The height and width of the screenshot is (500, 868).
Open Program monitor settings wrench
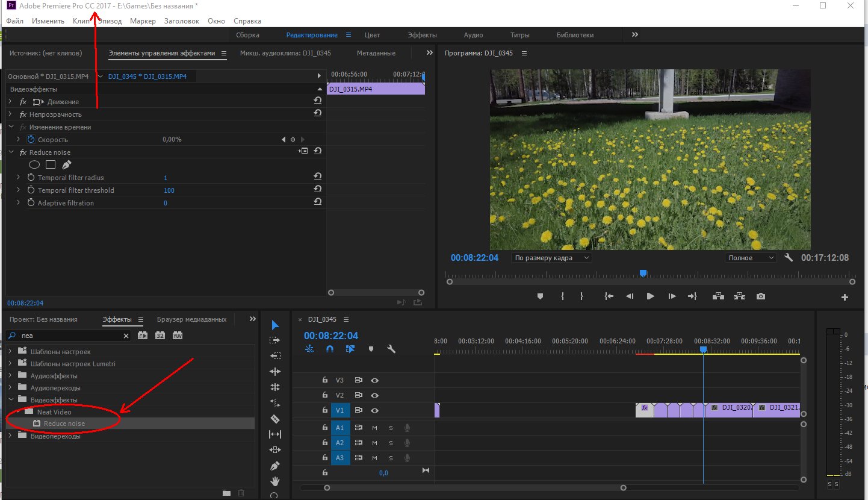789,258
